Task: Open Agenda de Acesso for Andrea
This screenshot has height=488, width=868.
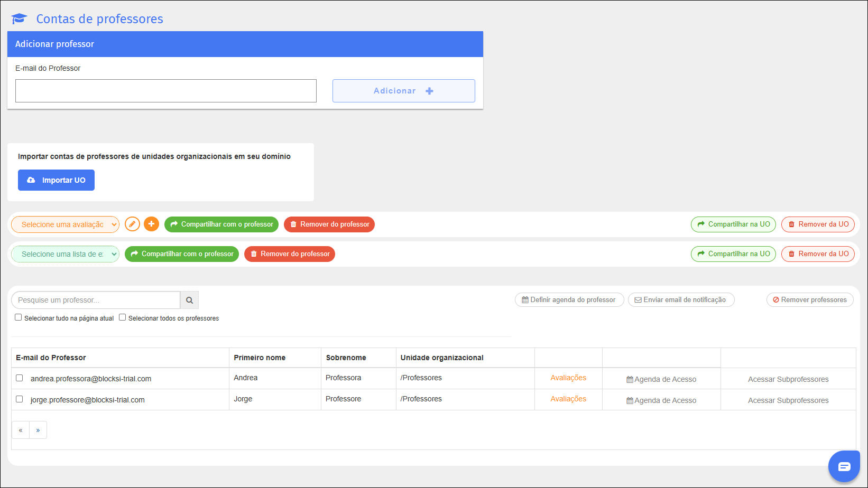Action: (x=661, y=379)
